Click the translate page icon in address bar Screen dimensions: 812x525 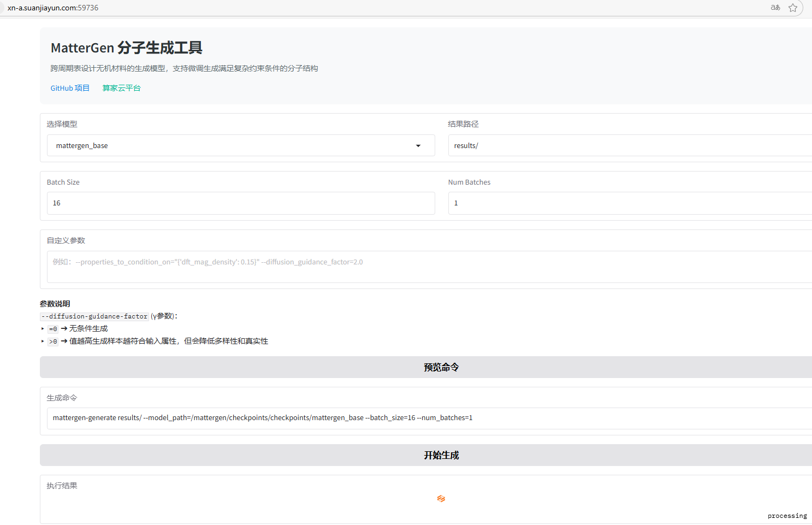[x=775, y=8]
